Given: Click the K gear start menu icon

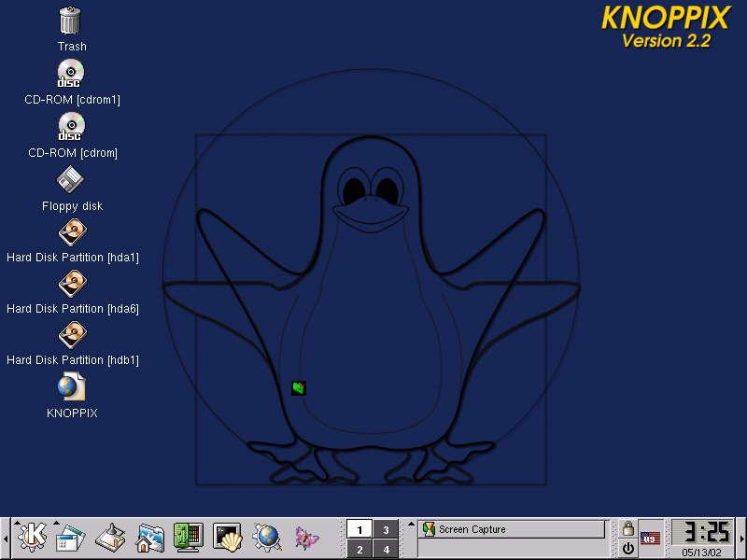Looking at the screenshot, I should click(32, 538).
